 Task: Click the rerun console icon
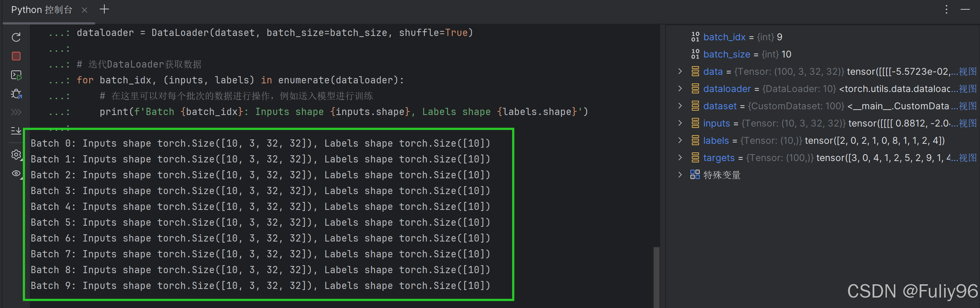click(16, 37)
